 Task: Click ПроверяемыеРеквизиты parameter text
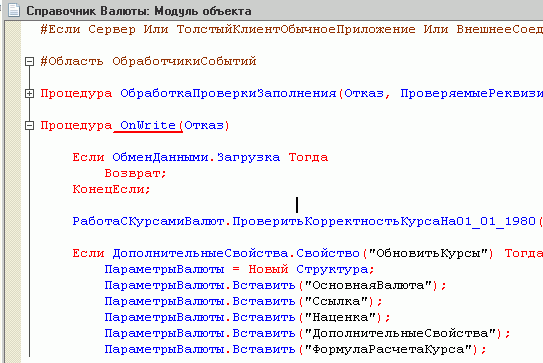[x=472, y=94]
